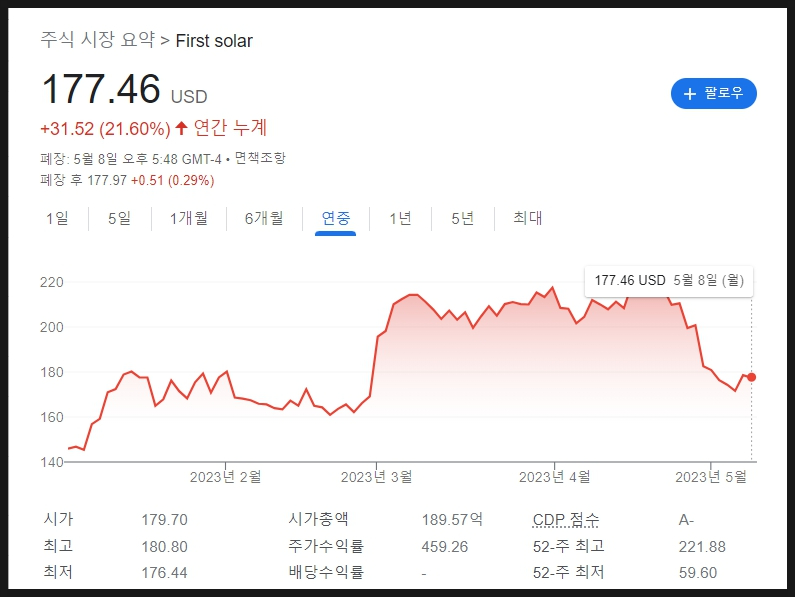Click the CDP 점수 label
795x597 pixels.
coord(566,519)
